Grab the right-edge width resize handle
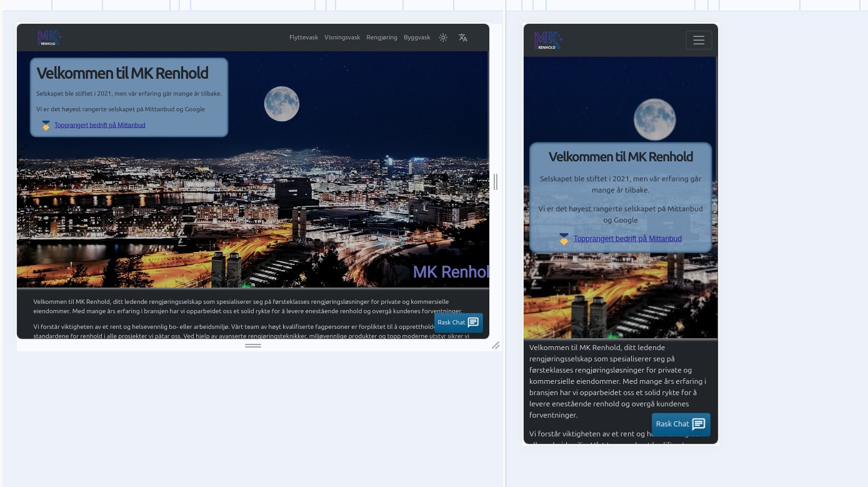This screenshot has width=868, height=487. point(496,182)
